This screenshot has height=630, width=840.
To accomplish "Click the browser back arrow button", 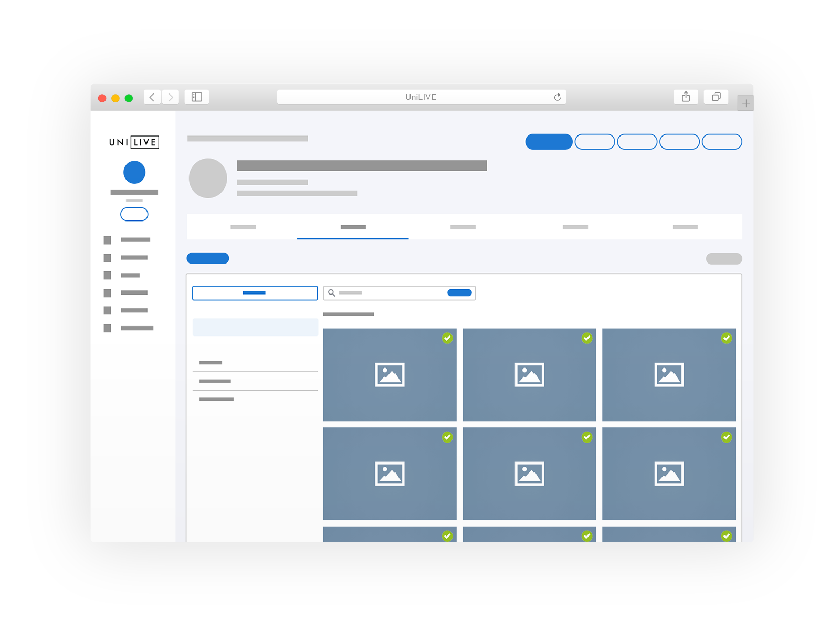I will [152, 97].
